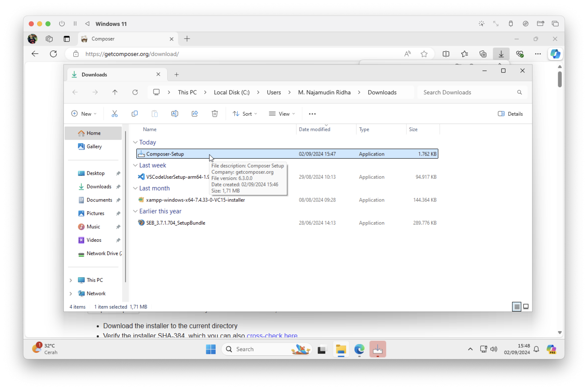Open notification bell in system tray
This screenshot has width=588, height=390.
click(x=536, y=349)
